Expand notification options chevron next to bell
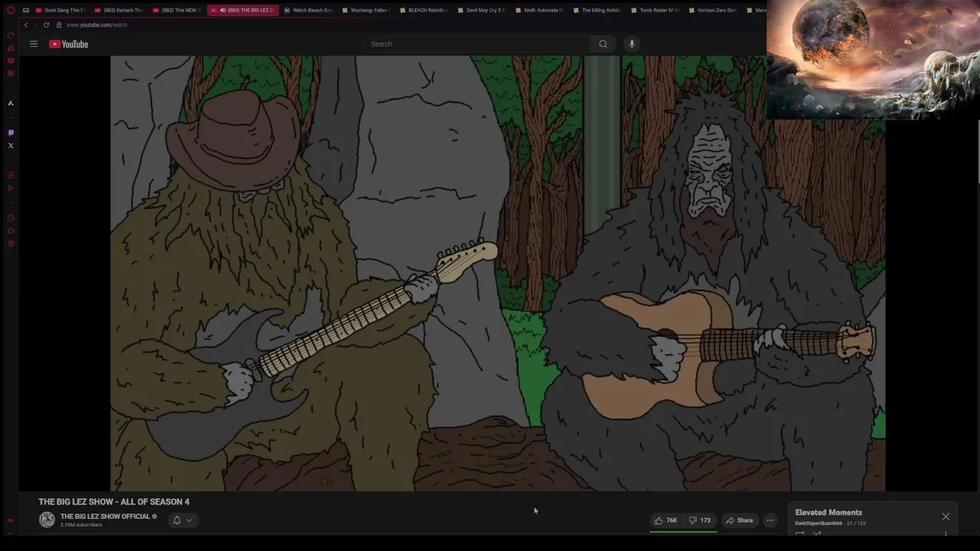The width and height of the screenshot is (980, 551). [189, 520]
